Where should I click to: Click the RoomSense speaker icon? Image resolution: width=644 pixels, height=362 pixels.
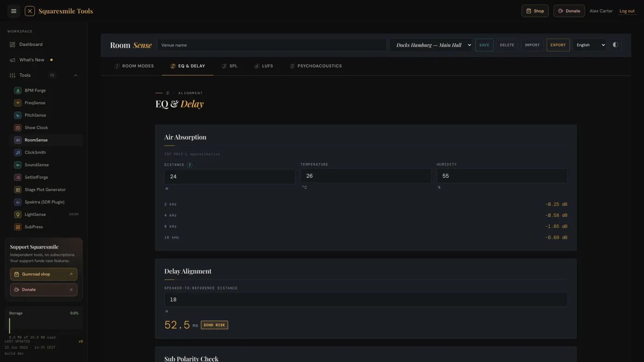(18, 140)
